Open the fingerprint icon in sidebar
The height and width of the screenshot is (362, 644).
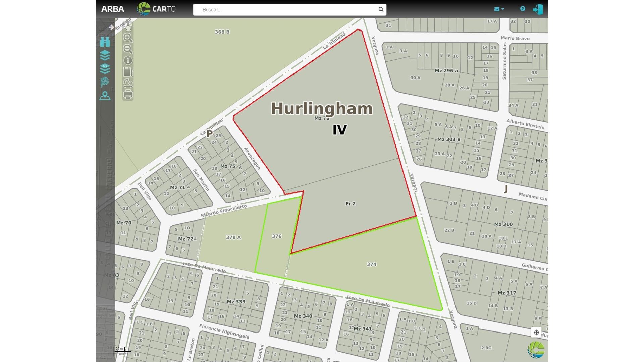coord(105,82)
